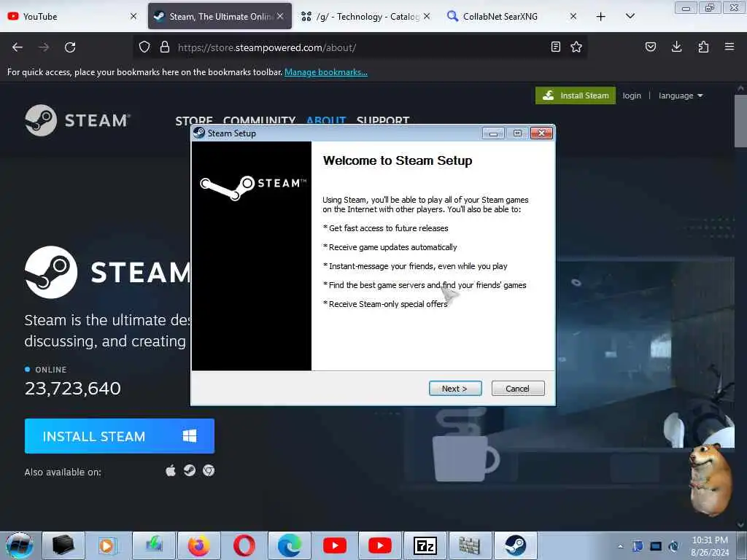This screenshot has height=560, width=747.
Task: Go back to previous page
Action: [x=18, y=47]
